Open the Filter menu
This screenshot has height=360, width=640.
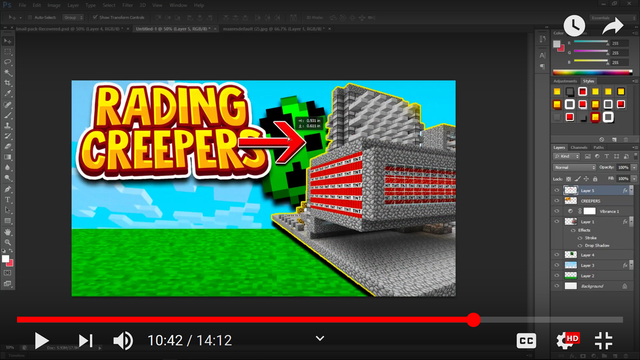127,5
